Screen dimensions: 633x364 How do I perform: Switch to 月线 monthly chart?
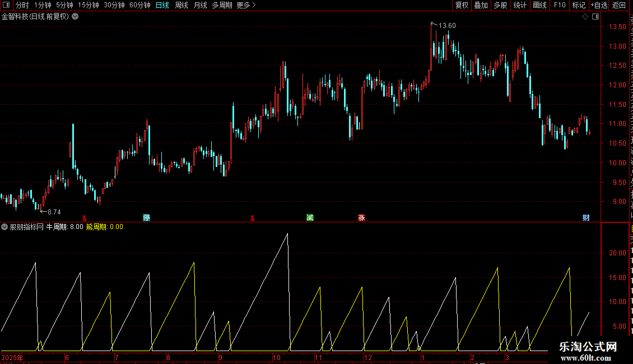200,5
